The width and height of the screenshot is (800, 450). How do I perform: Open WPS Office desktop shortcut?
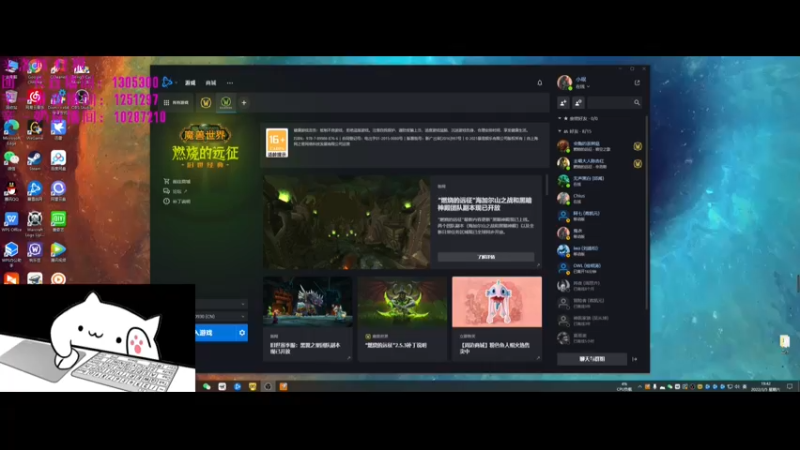coord(11,222)
